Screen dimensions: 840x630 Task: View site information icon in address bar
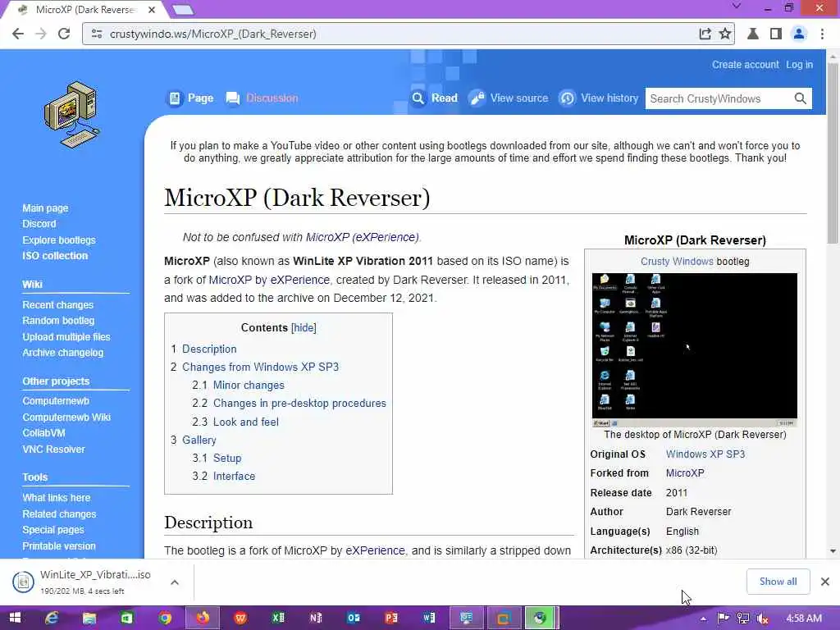coord(97,34)
